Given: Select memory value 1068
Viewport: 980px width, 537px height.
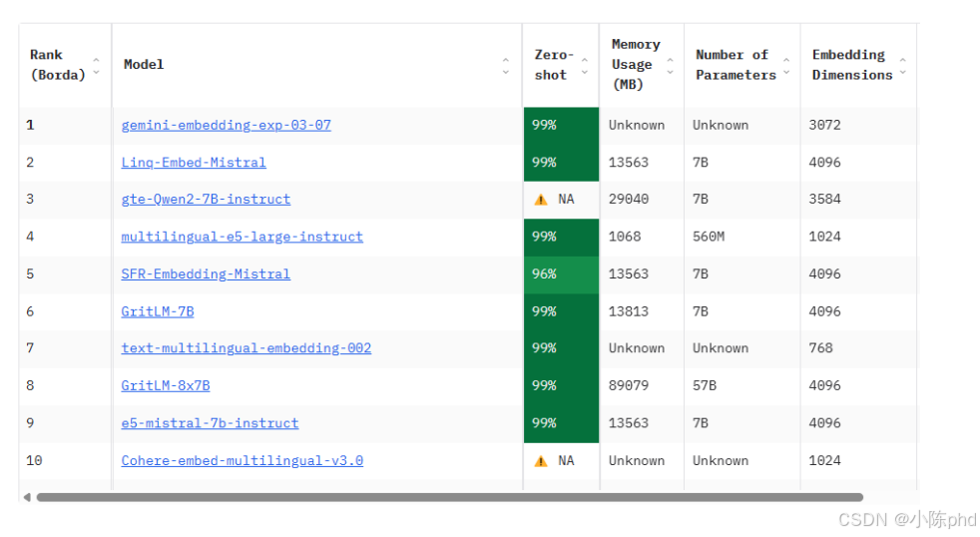Looking at the screenshot, I should pos(625,237).
